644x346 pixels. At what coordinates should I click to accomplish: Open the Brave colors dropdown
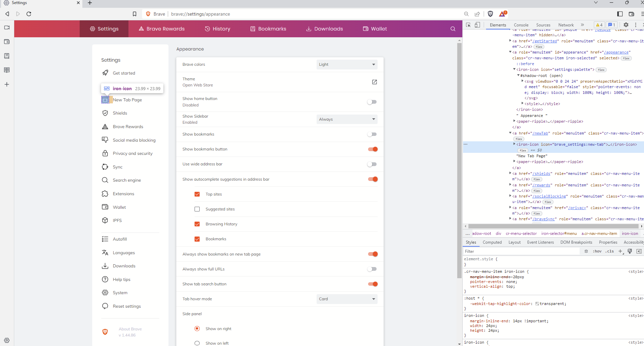coord(346,64)
